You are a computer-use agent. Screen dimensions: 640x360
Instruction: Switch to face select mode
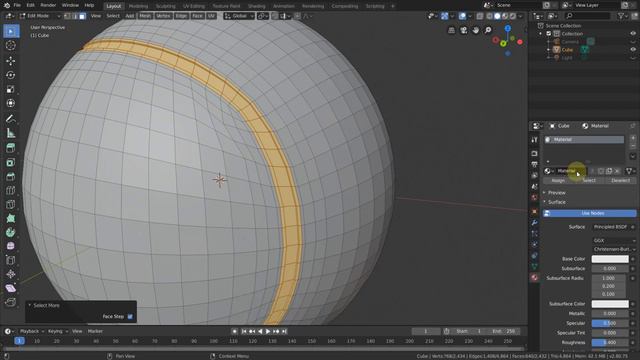pos(82,16)
